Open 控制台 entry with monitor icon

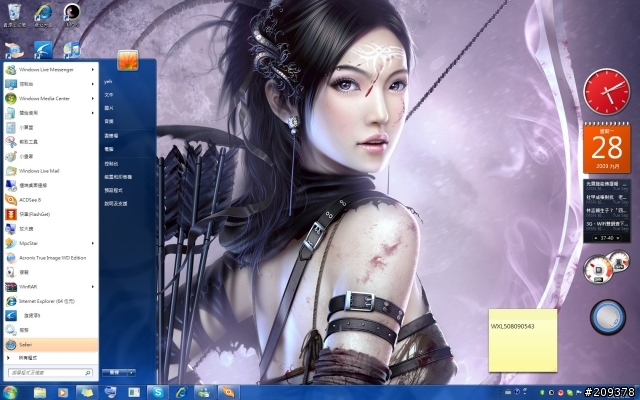pos(51,84)
